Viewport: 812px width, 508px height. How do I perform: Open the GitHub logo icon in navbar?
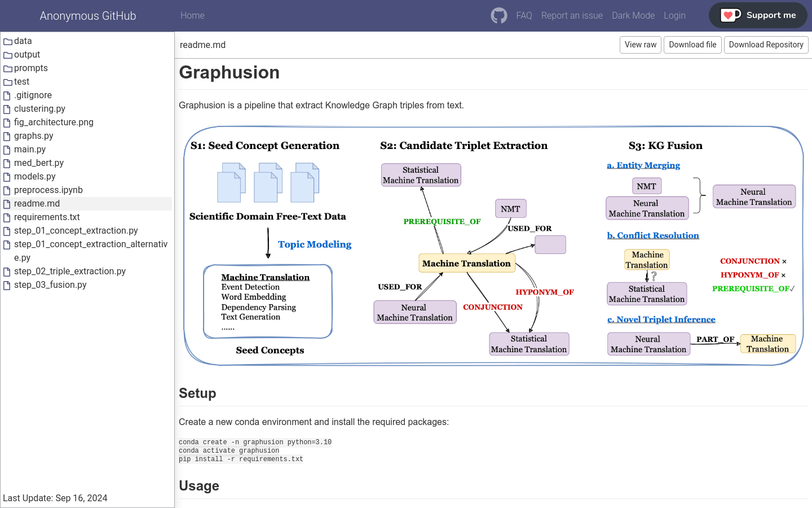499,16
